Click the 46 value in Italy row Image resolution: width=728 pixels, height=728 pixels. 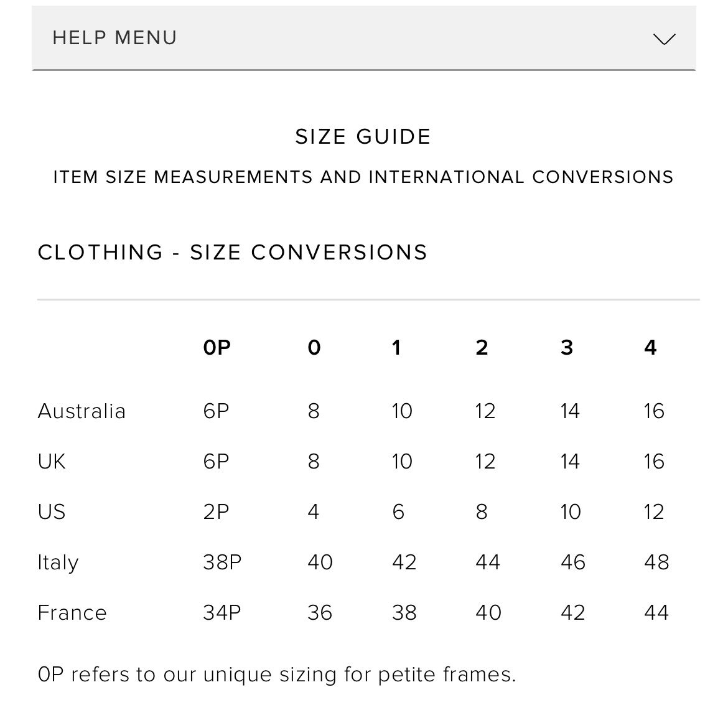[572, 562]
